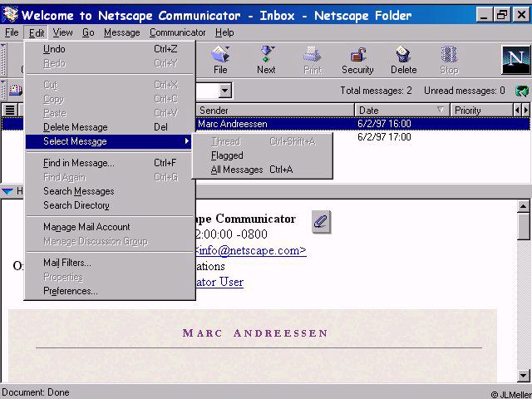Open the View menu
The image size is (532, 399).
click(62, 32)
